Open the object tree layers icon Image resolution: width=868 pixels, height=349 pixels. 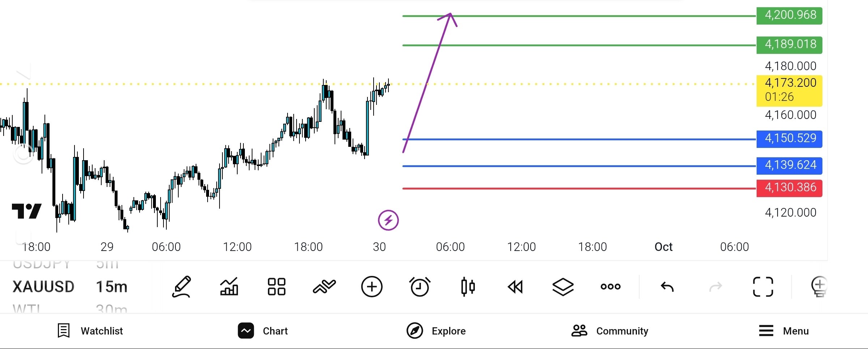click(x=563, y=287)
